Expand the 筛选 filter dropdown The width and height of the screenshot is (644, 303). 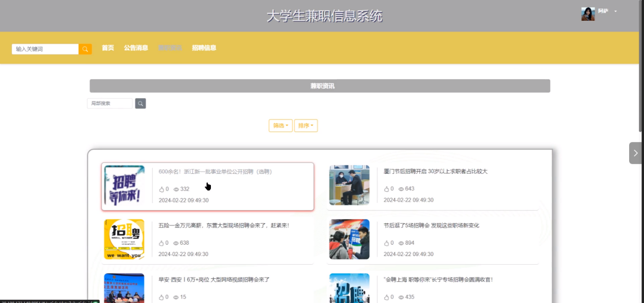click(x=280, y=126)
